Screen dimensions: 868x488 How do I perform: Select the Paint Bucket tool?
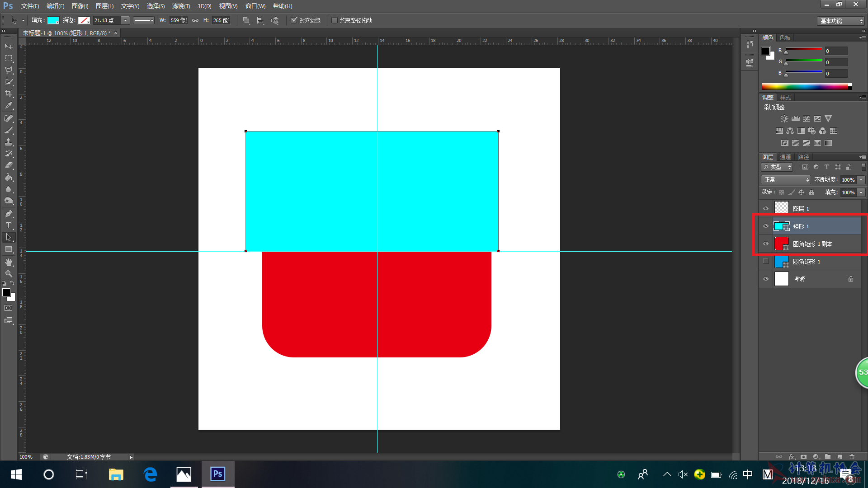[9, 177]
